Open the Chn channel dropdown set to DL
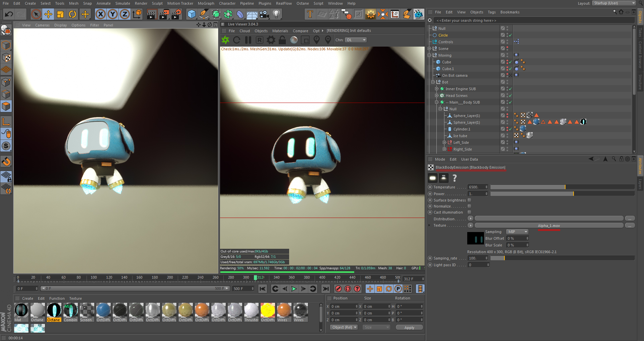 point(356,40)
